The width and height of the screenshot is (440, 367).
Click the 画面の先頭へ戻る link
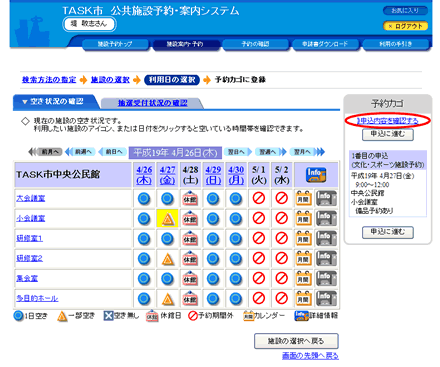coord(310,356)
